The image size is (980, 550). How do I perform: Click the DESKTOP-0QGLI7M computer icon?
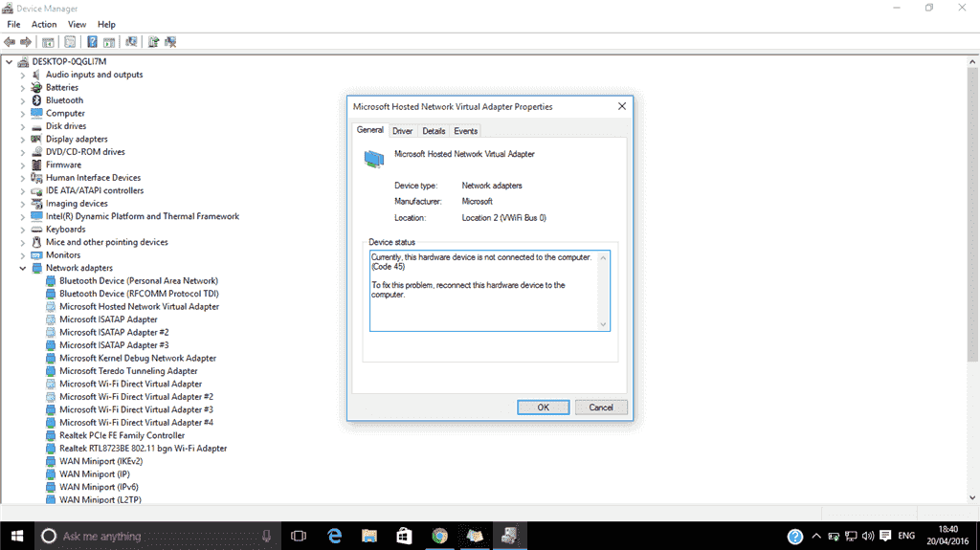pyautogui.click(x=23, y=61)
